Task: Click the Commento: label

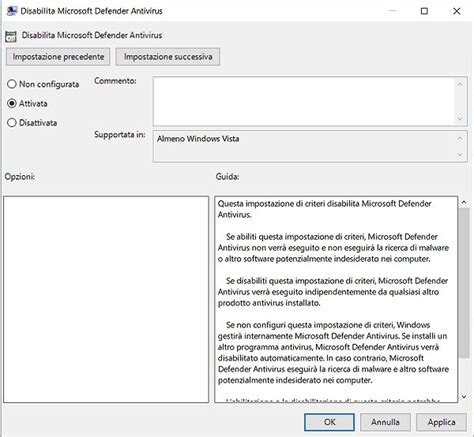Action: click(115, 81)
